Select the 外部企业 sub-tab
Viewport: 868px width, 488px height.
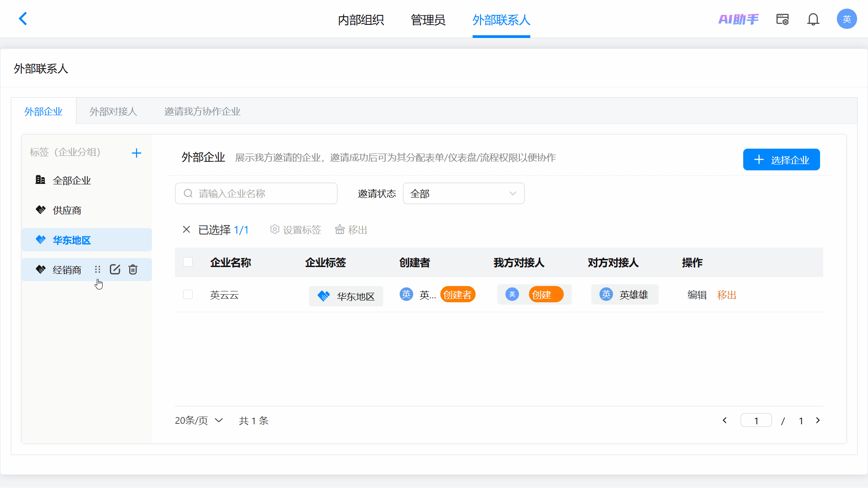tap(43, 111)
